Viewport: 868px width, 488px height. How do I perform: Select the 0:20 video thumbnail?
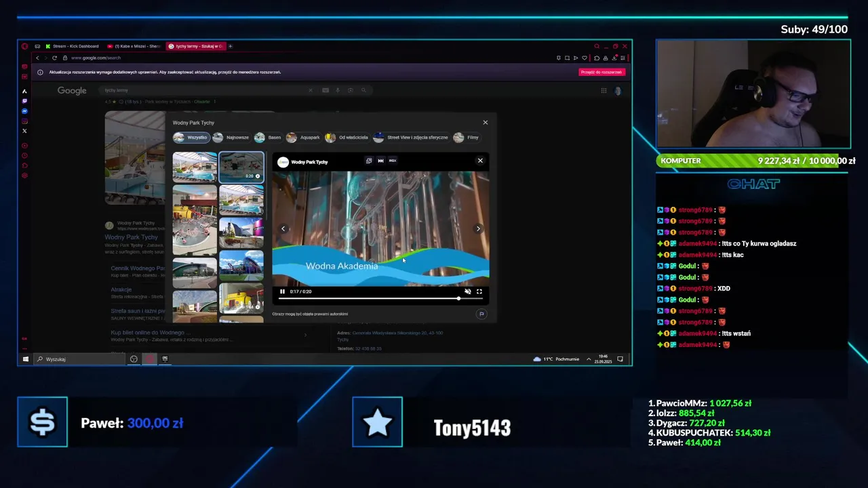point(241,167)
